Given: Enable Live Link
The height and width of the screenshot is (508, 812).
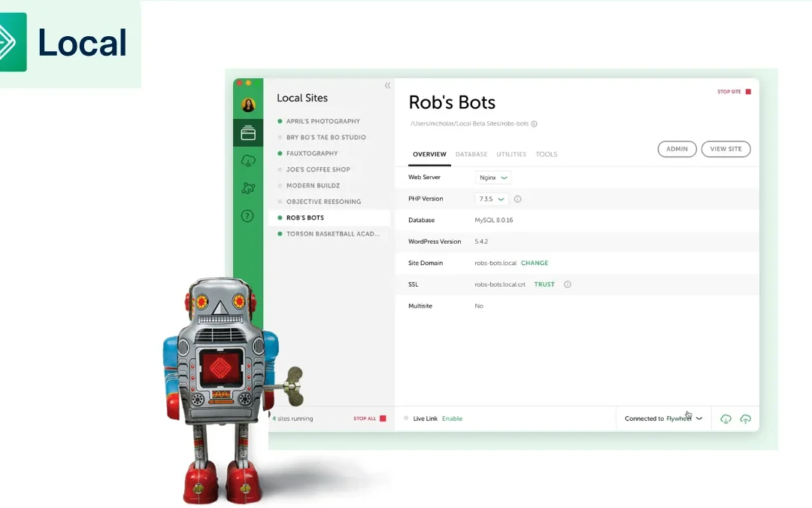Looking at the screenshot, I should click(452, 418).
